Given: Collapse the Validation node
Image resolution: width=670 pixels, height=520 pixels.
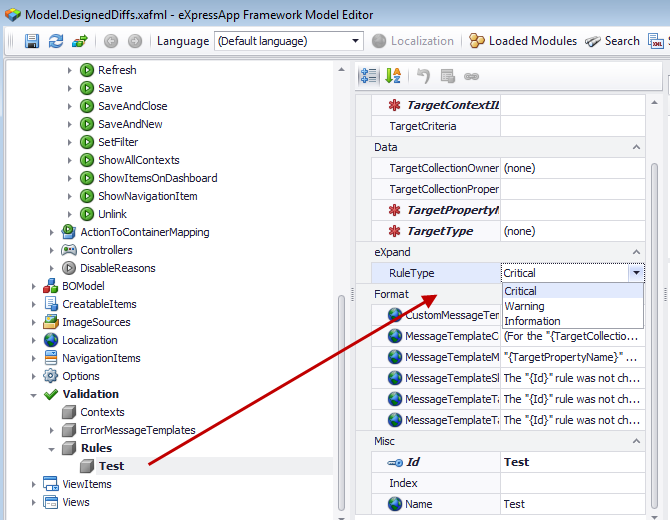Looking at the screenshot, I should (x=34, y=395).
